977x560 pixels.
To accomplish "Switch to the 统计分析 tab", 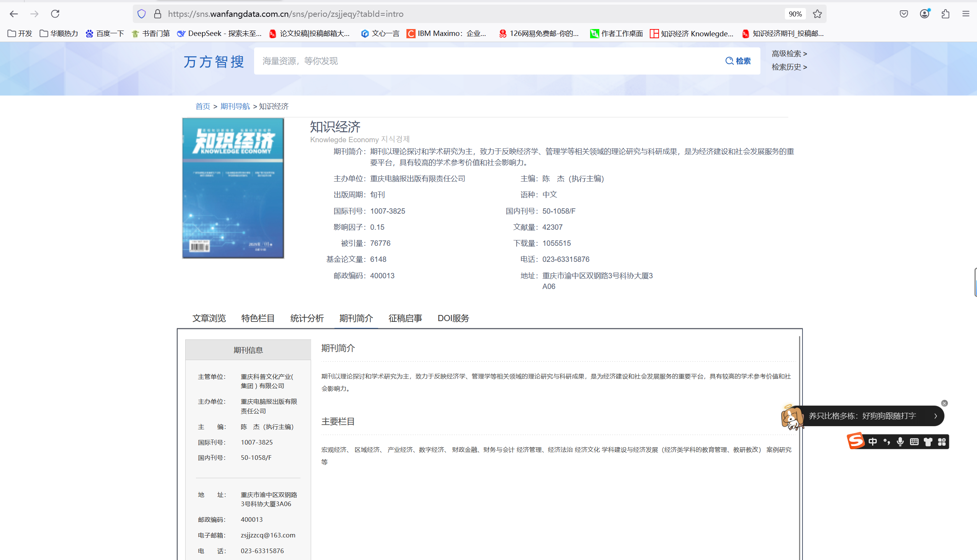I will pyautogui.click(x=307, y=318).
